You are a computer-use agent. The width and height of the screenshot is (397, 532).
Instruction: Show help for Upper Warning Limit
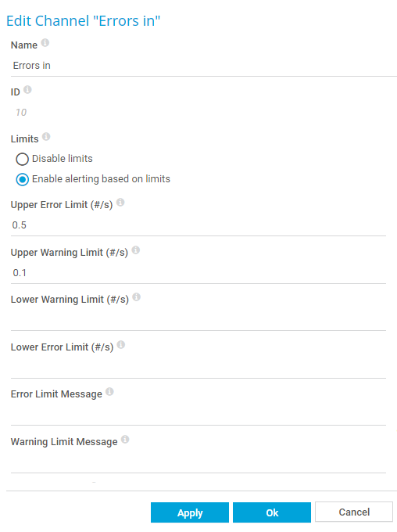(x=136, y=250)
